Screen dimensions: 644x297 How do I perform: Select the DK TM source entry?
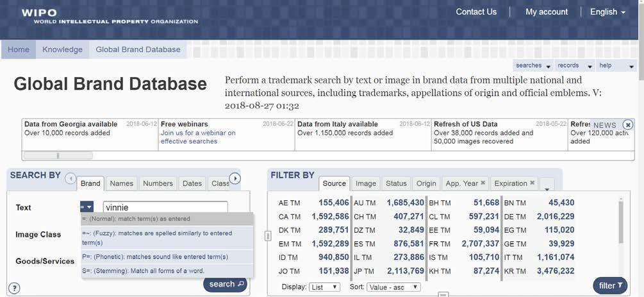coord(314,230)
